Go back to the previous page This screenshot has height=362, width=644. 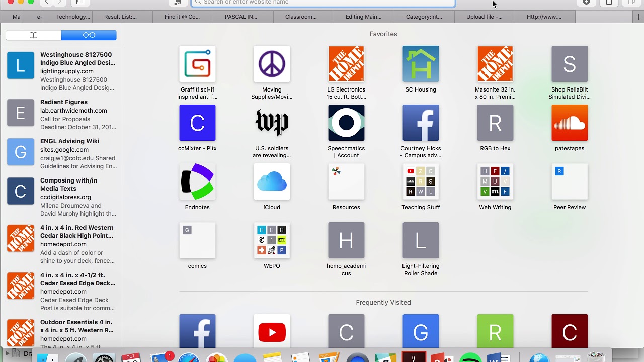[46, 2]
